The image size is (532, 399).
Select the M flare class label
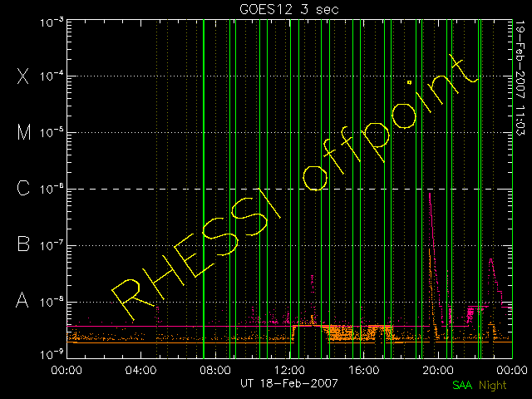[x=24, y=132]
